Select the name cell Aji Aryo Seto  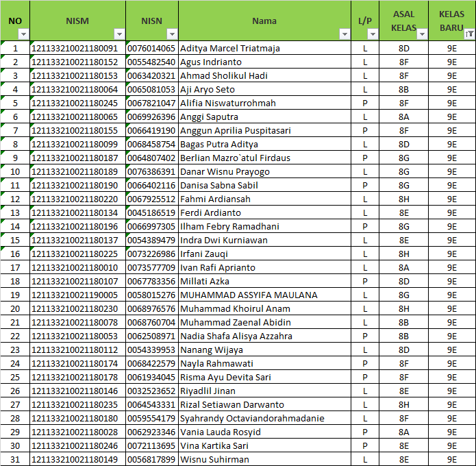pyautogui.click(x=265, y=89)
